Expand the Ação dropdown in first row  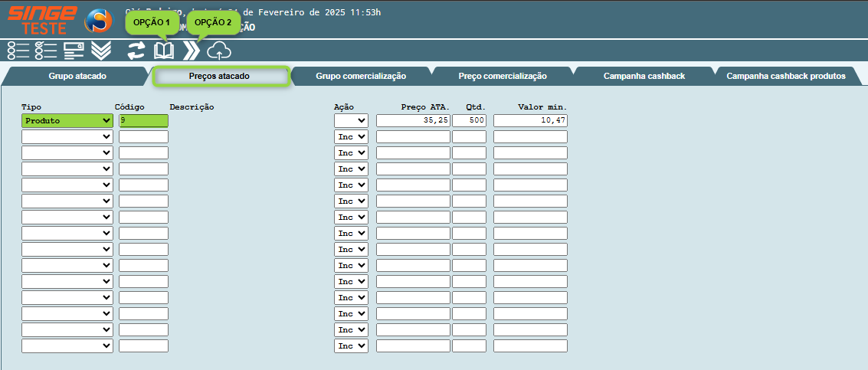tap(351, 121)
